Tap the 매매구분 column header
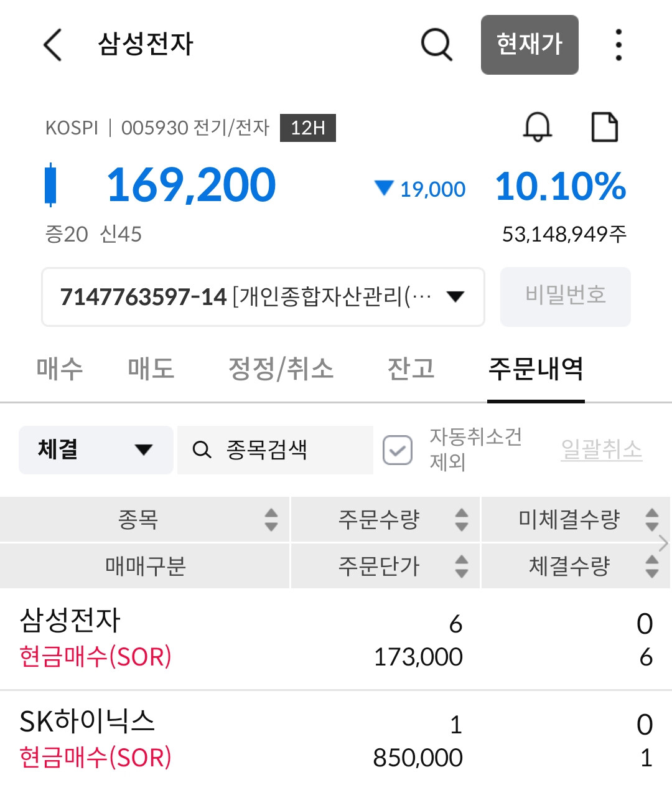This screenshot has width=672, height=790. (x=145, y=566)
